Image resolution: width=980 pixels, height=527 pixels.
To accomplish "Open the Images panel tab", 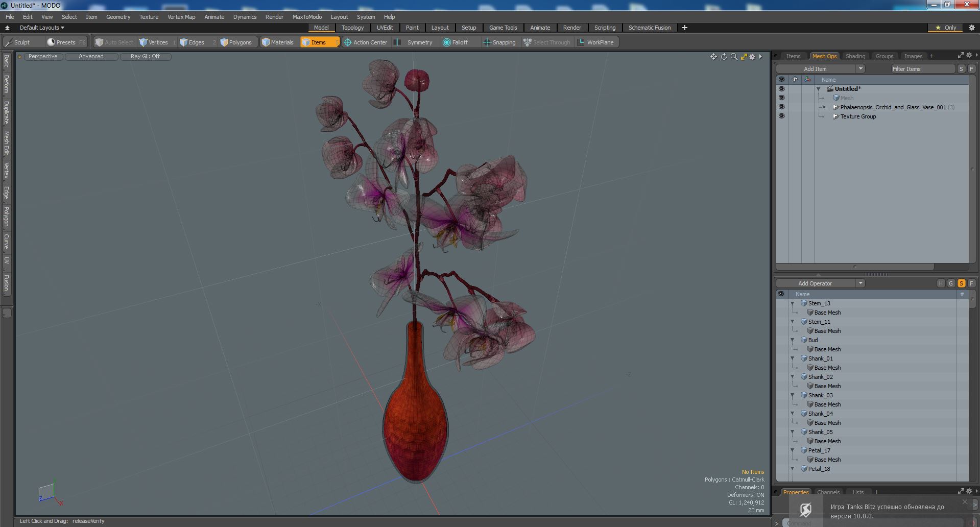I will (x=913, y=56).
